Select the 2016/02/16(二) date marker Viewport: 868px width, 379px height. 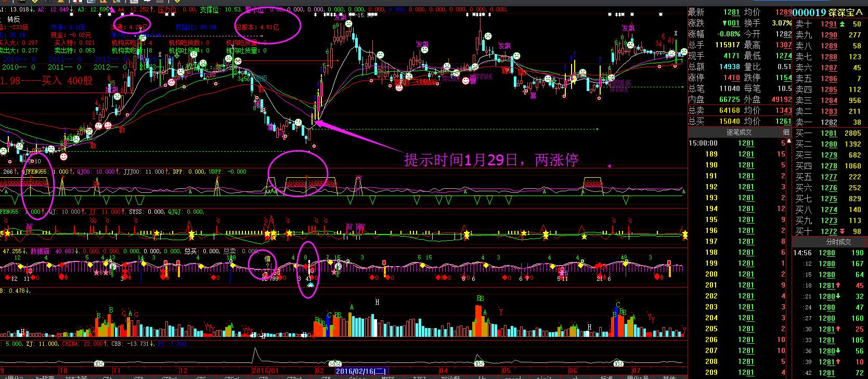coord(361,371)
